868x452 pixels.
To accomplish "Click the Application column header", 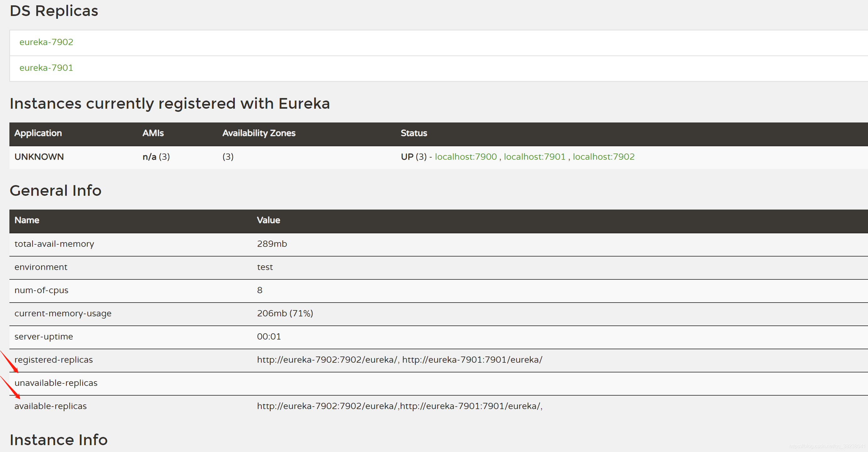I will (38, 133).
